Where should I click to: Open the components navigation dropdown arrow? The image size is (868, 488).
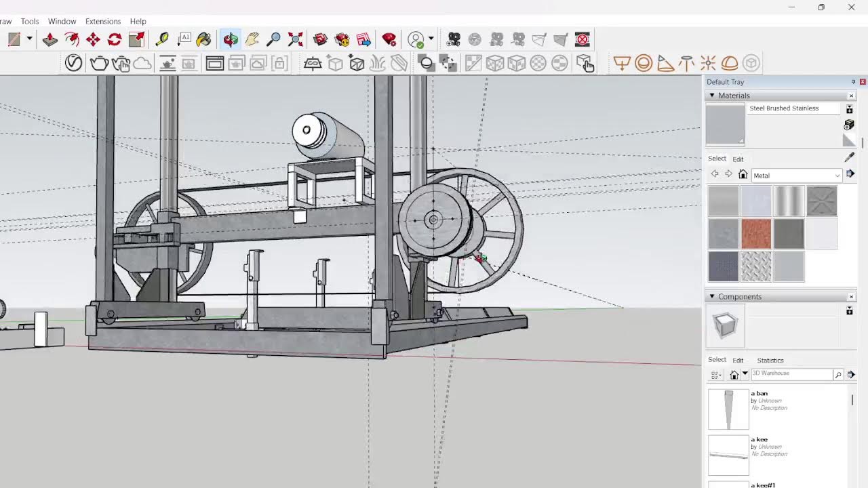745,374
